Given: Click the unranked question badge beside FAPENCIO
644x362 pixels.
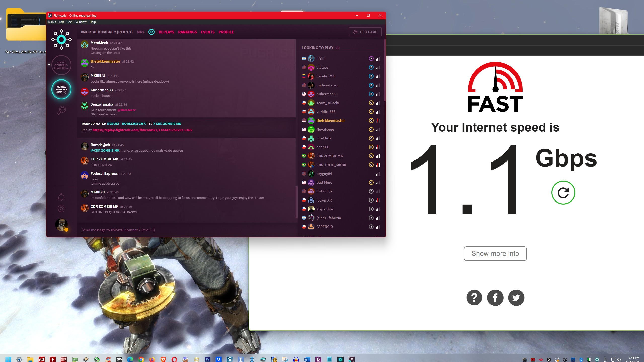Looking at the screenshot, I should 371,227.
